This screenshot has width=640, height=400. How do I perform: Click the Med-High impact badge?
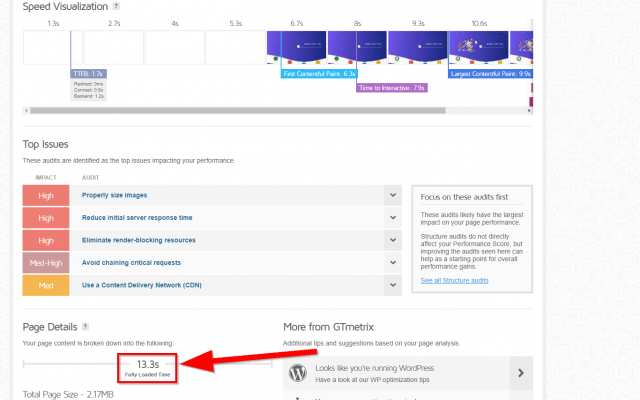click(46, 262)
